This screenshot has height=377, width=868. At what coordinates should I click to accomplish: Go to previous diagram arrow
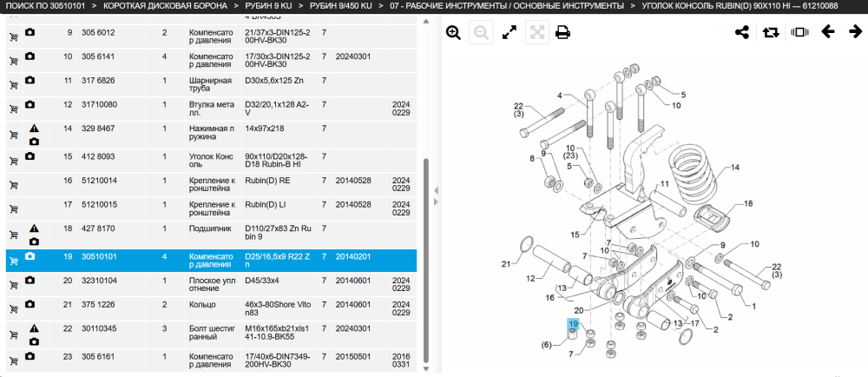(827, 31)
